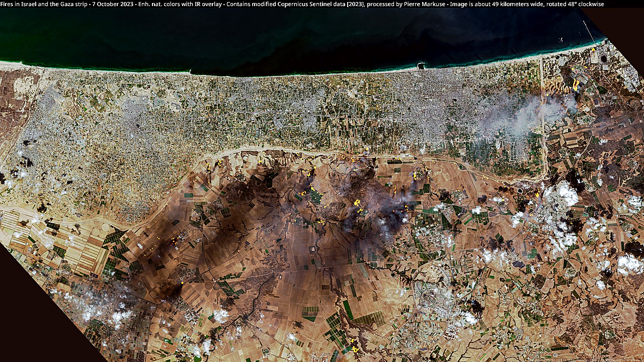644x362 pixels.
Task: Click the pier extending into sea at top right
Action: (588, 32)
